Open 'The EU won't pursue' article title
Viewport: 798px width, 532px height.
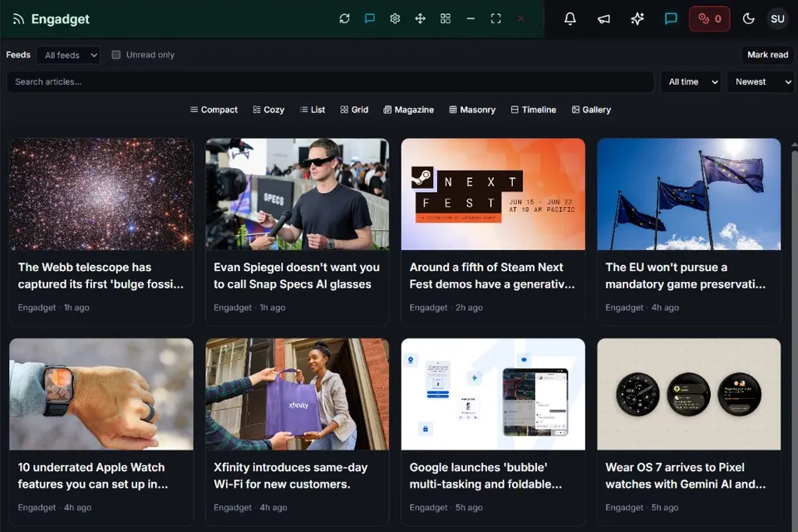pyautogui.click(x=686, y=275)
